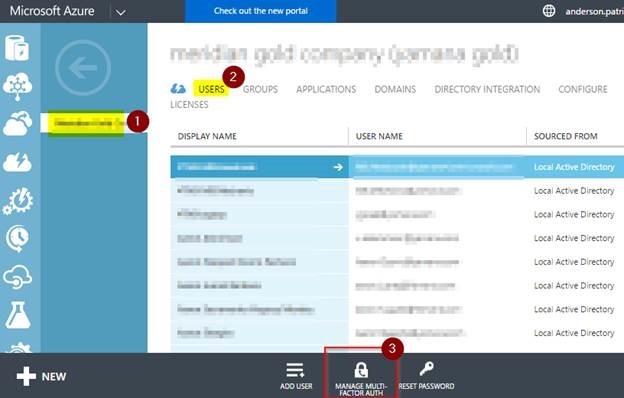
Task: Open the CONFIGURE tab
Action: [583, 89]
